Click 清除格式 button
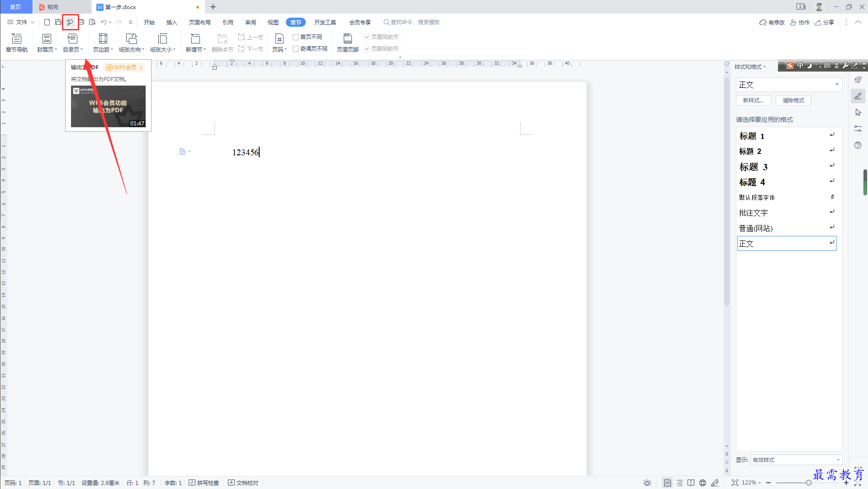 (x=793, y=101)
